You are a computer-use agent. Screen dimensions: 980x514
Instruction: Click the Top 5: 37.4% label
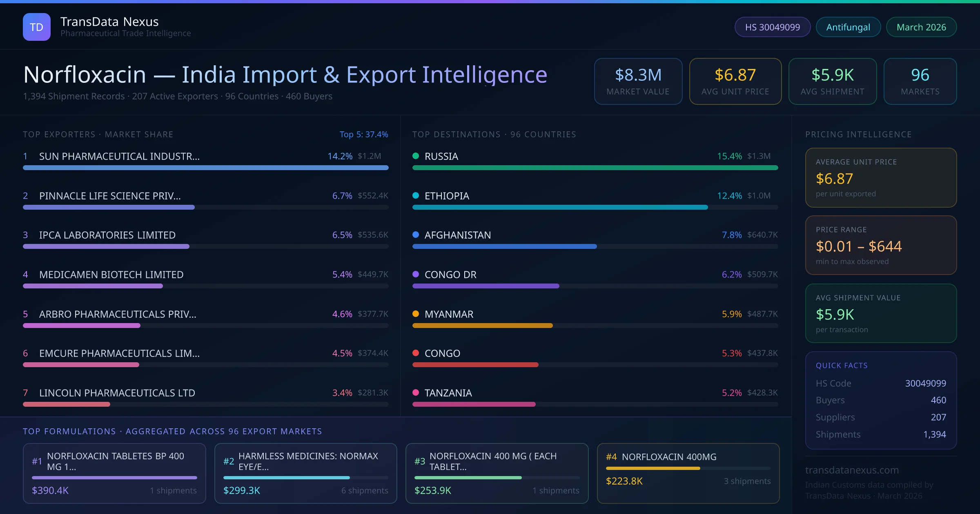(x=363, y=134)
